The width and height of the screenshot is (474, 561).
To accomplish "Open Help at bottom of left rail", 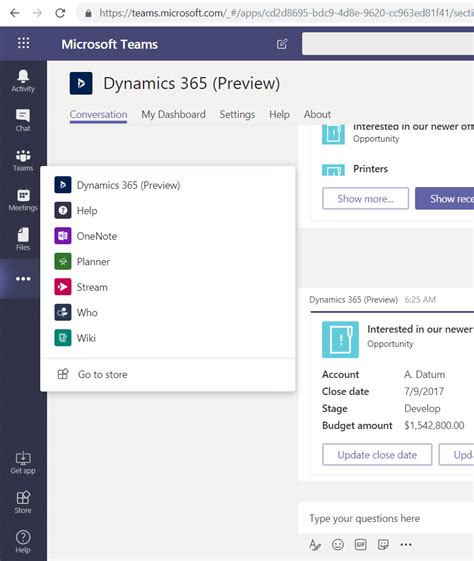I will tap(23, 542).
